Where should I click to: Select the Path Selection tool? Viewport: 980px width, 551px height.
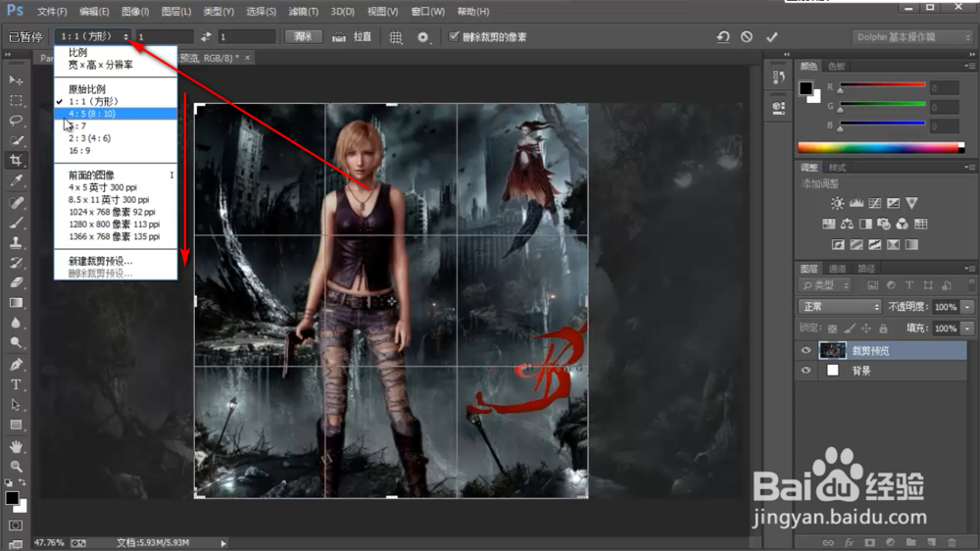(16, 405)
